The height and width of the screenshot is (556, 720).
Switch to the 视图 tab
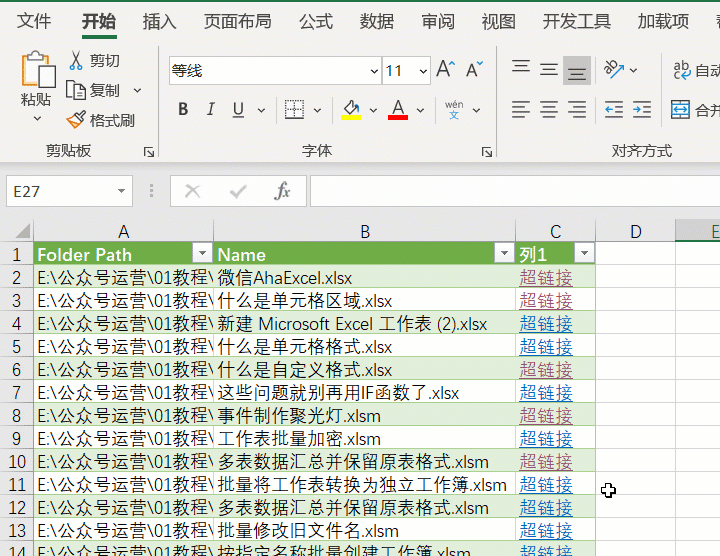(x=498, y=22)
